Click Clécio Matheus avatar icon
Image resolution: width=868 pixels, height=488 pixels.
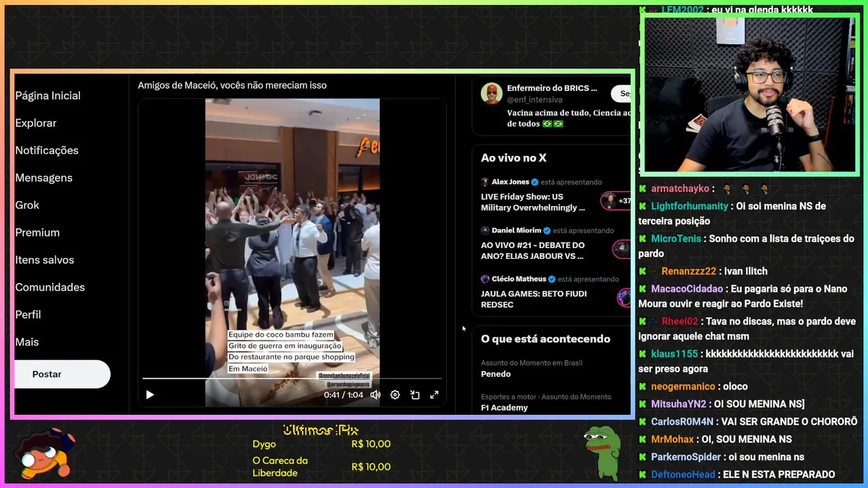pos(485,279)
